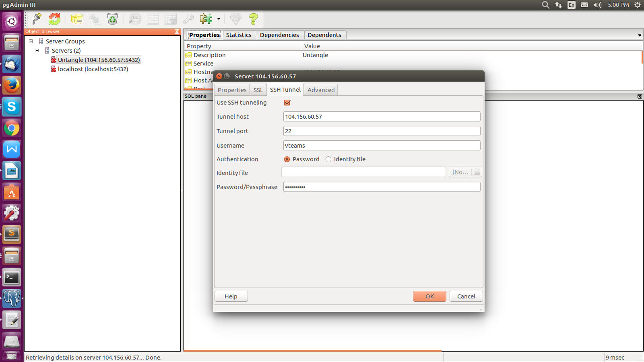This screenshot has width=644, height=362.
Task: Click the Cancel button
Action: 466,296
